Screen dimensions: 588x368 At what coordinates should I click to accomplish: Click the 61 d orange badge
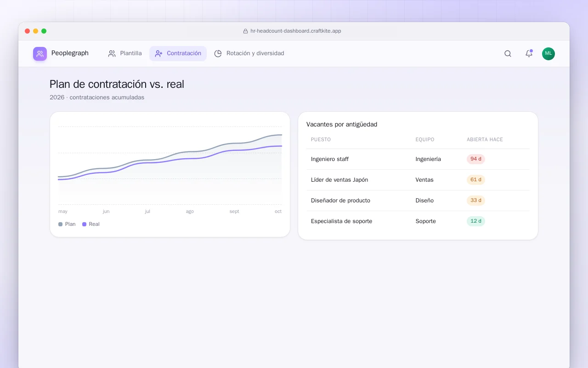click(476, 180)
